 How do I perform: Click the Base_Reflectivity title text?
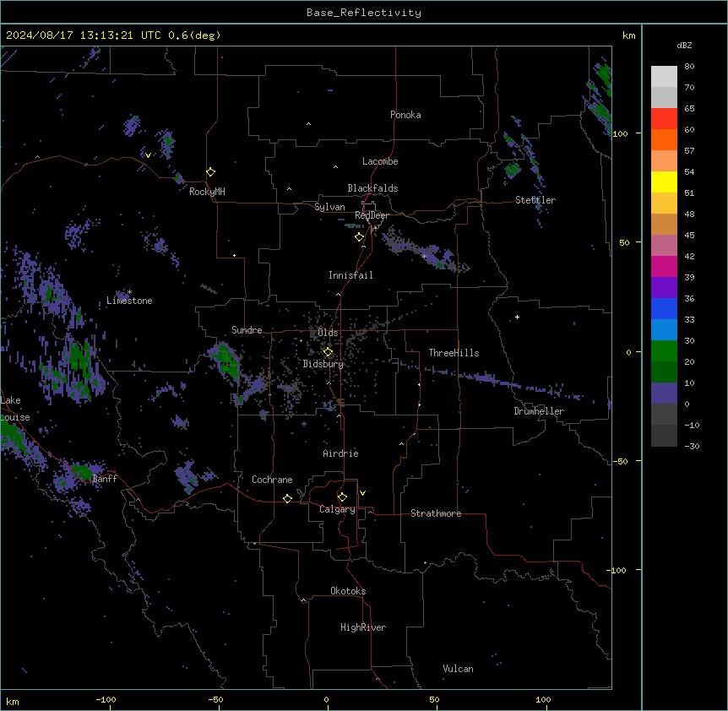[364, 13]
